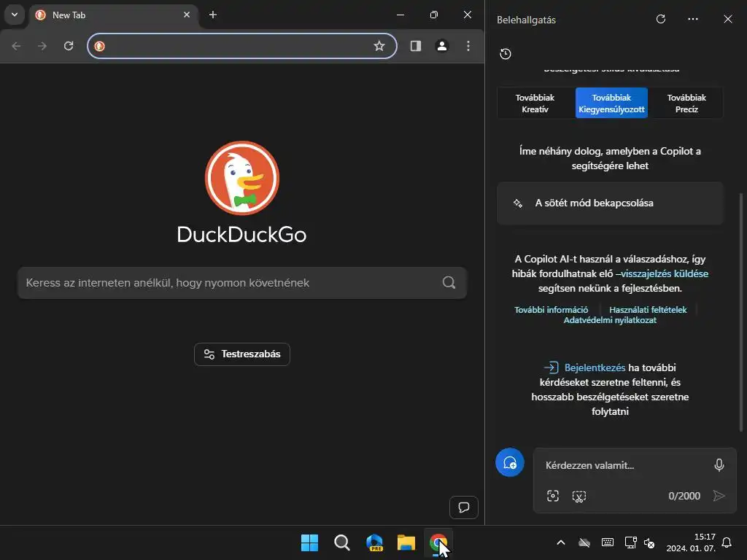Reload the current page

pyautogui.click(x=69, y=46)
